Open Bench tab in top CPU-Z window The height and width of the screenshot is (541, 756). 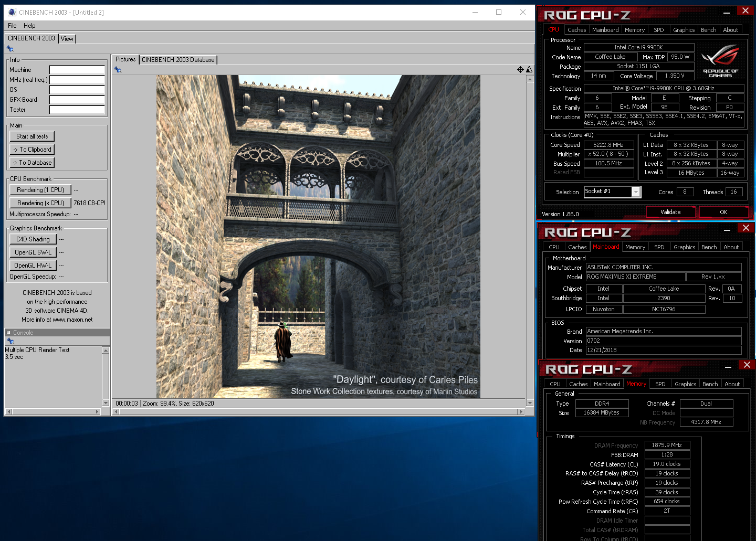pyautogui.click(x=709, y=30)
